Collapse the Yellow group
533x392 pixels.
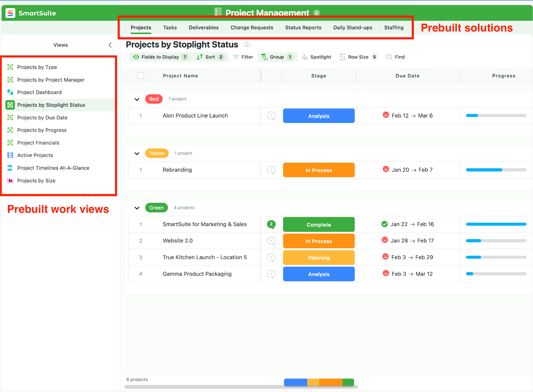137,153
